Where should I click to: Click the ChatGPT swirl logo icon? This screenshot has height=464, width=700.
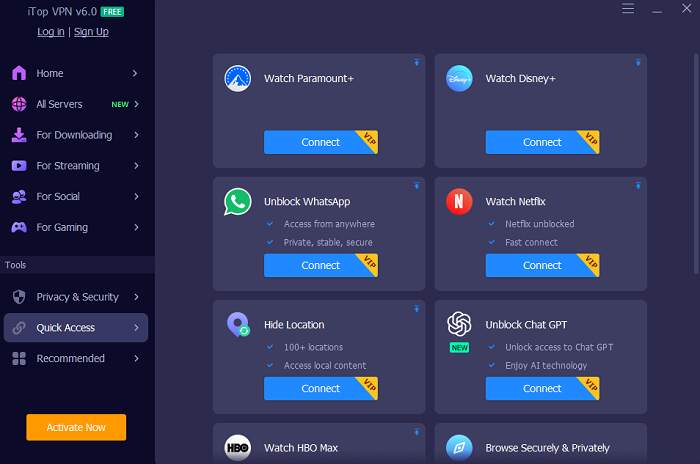click(x=459, y=324)
